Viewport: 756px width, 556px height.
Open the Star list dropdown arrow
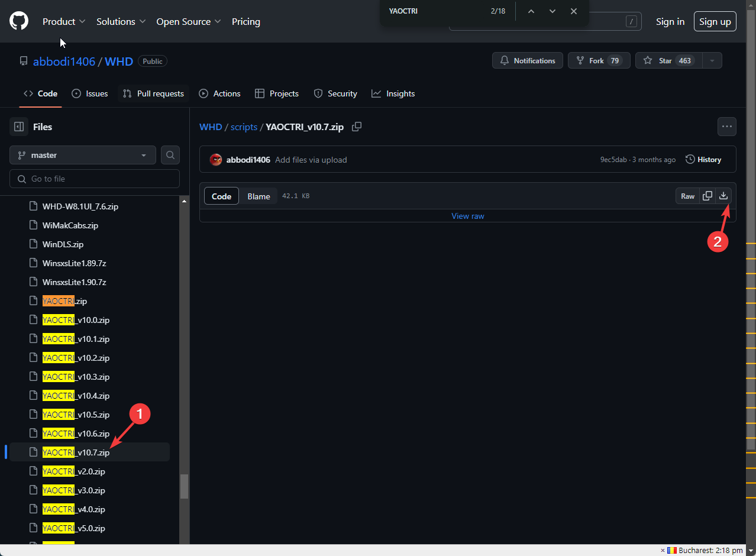coord(712,60)
